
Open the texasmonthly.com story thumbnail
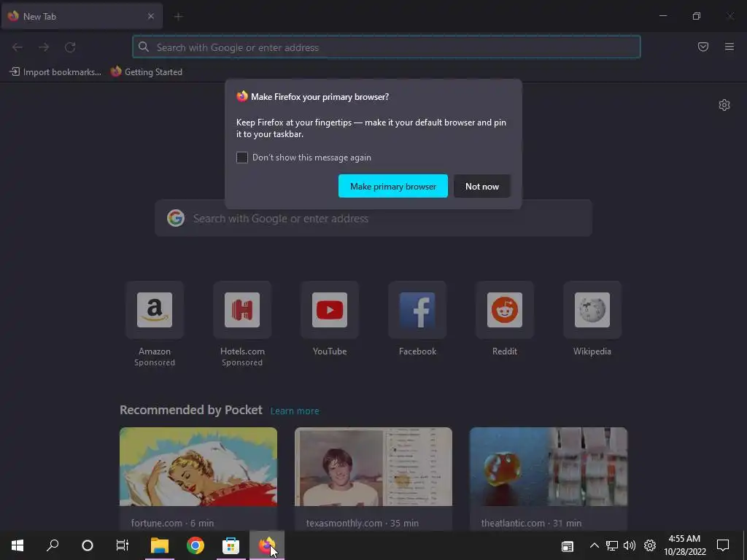tap(373, 467)
